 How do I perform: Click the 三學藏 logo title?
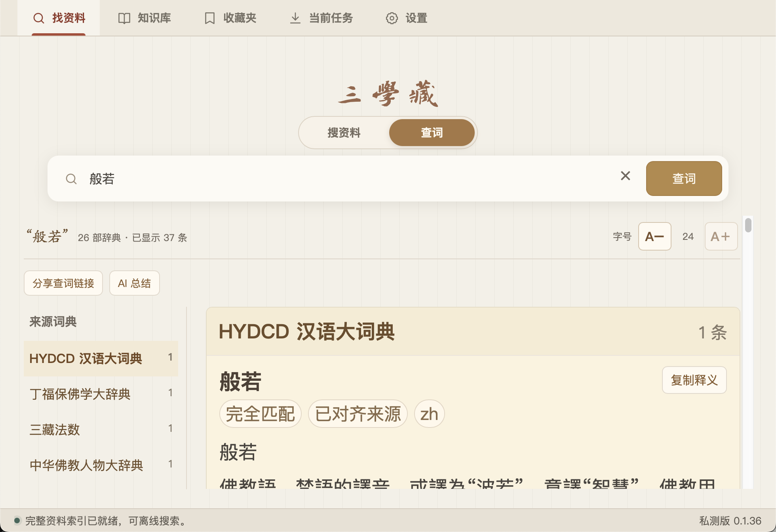tap(388, 93)
